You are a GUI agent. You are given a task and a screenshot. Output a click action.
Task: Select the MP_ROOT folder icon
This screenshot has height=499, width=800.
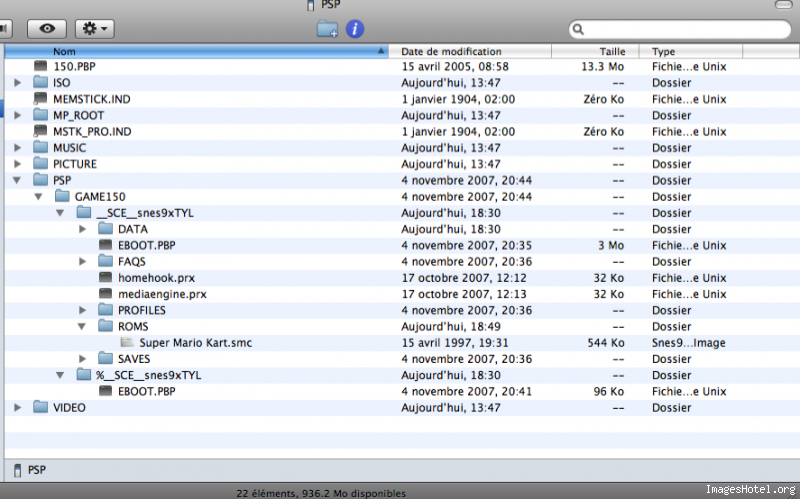tap(40, 115)
